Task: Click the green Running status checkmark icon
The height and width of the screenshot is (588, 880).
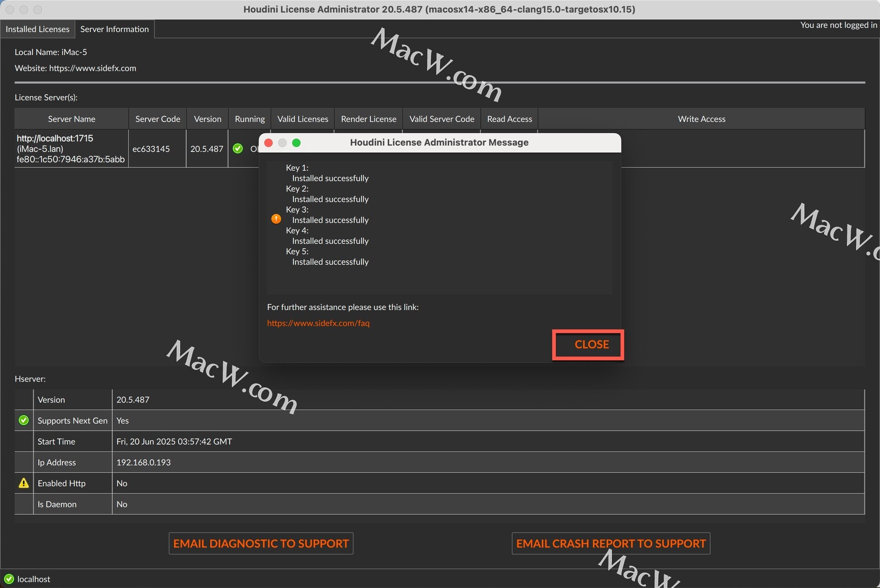Action: tap(237, 148)
